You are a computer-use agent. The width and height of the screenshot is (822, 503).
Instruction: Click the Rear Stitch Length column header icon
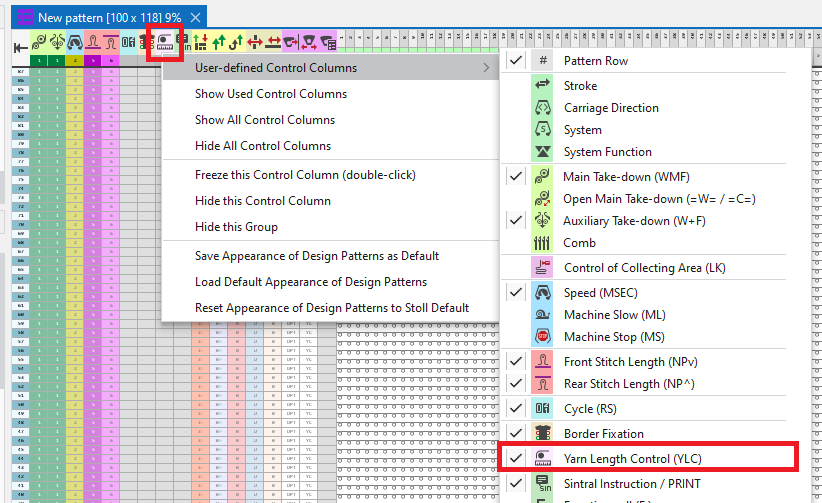(x=111, y=43)
